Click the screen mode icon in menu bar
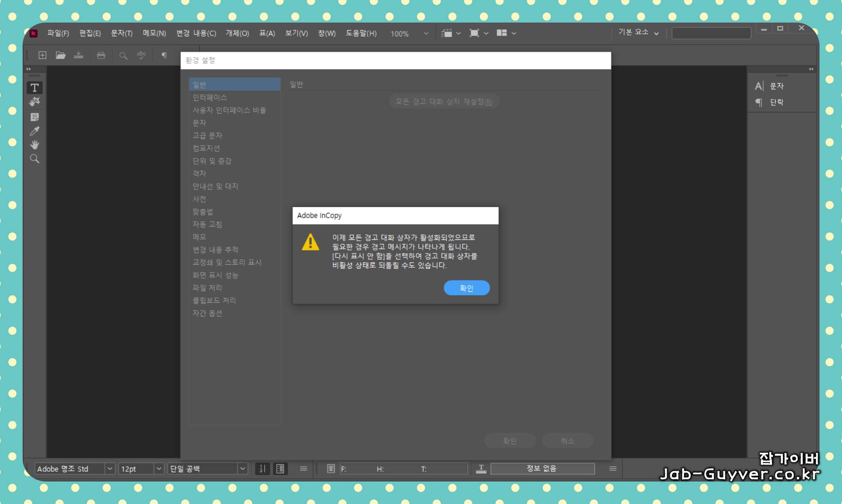Screen dimensions: 842x504 point(474,33)
